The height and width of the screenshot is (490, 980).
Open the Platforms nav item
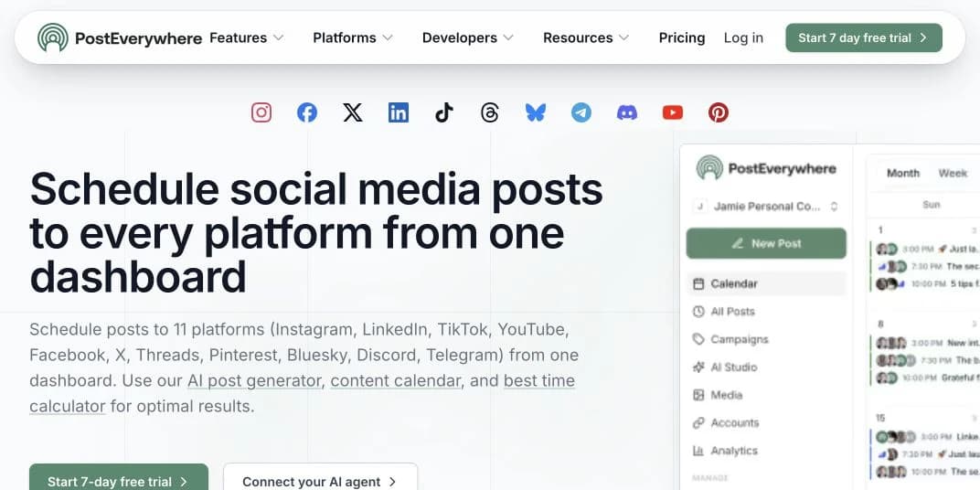353,37
